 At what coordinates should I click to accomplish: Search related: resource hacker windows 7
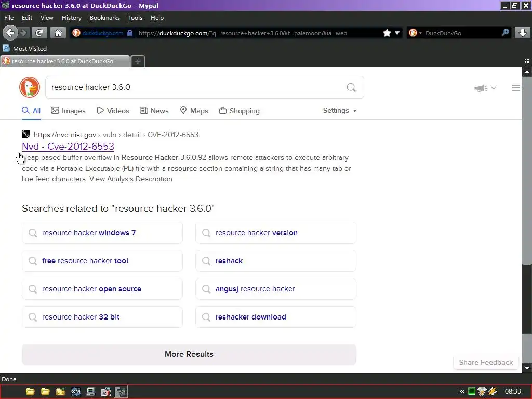(x=102, y=233)
